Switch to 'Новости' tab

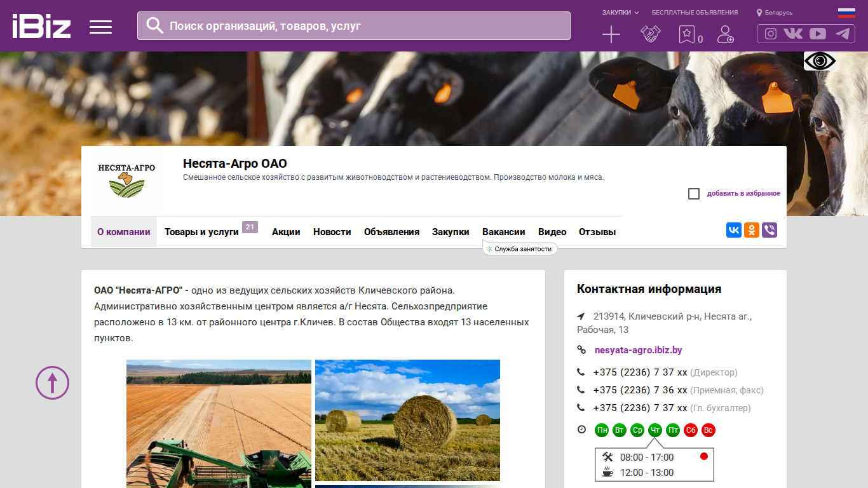pyautogui.click(x=332, y=232)
